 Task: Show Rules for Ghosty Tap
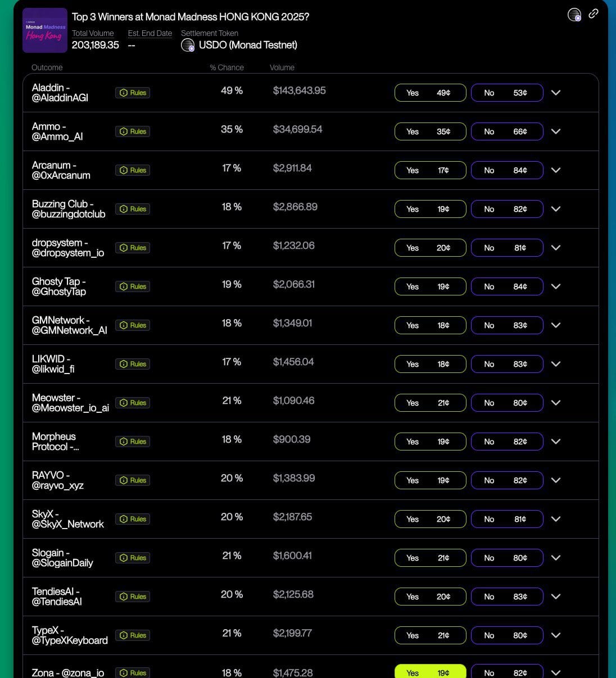(133, 286)
